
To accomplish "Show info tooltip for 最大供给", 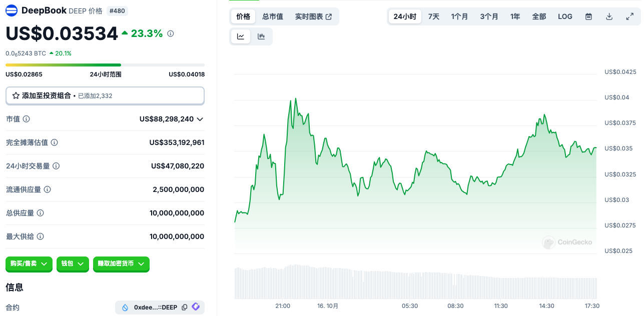I will pos(40,236).
